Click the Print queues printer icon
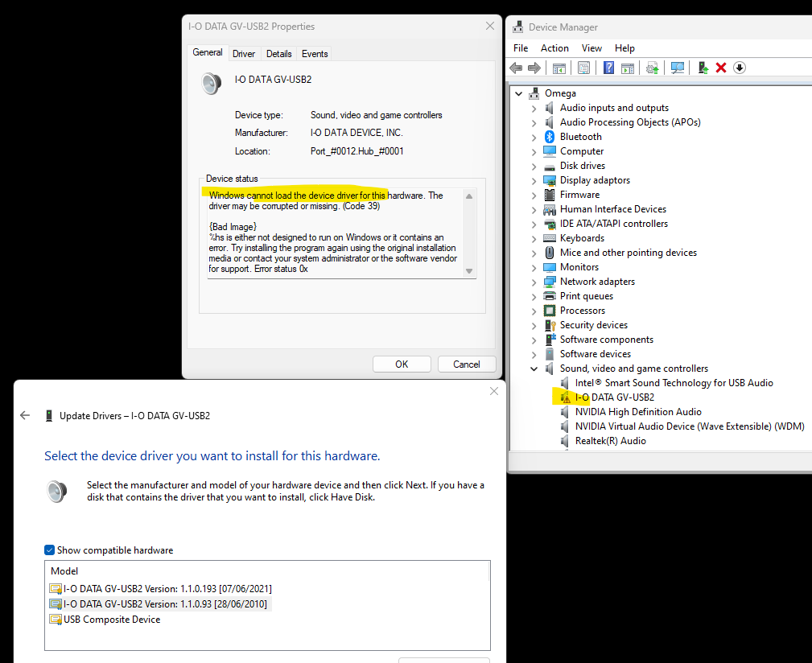The width and height of the screenshot is (812, 663). coord(550,296)
